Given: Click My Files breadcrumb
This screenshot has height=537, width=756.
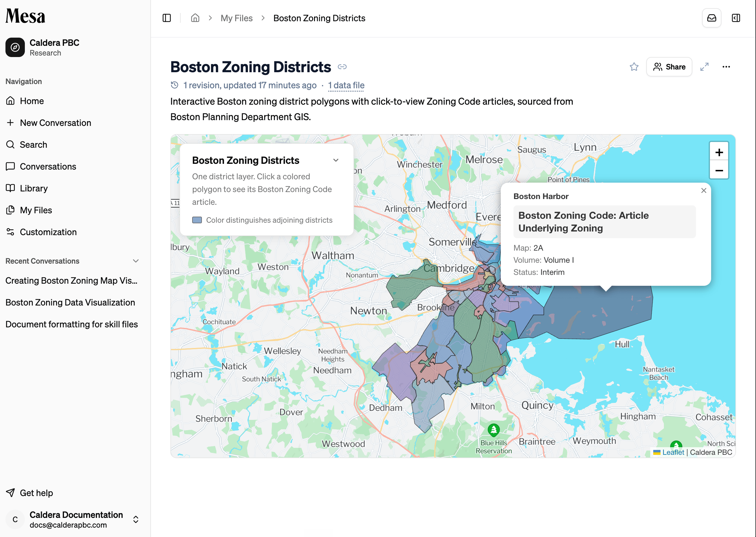Looking at the screenshot, I should point(236,18).
